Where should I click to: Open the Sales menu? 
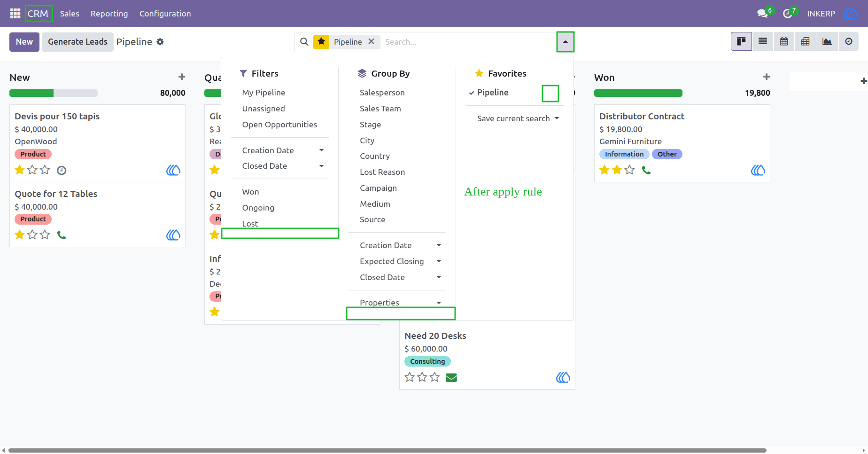[x=70, y=14]
